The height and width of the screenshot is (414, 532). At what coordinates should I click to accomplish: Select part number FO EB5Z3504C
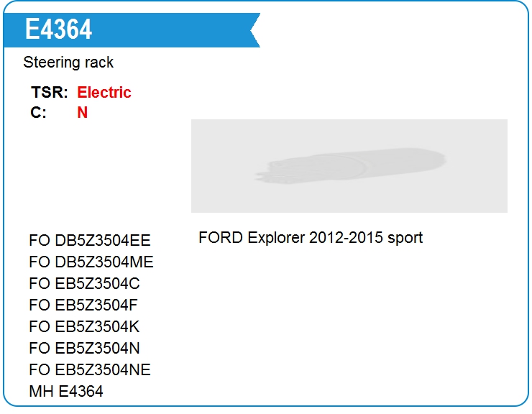[84, 284]
